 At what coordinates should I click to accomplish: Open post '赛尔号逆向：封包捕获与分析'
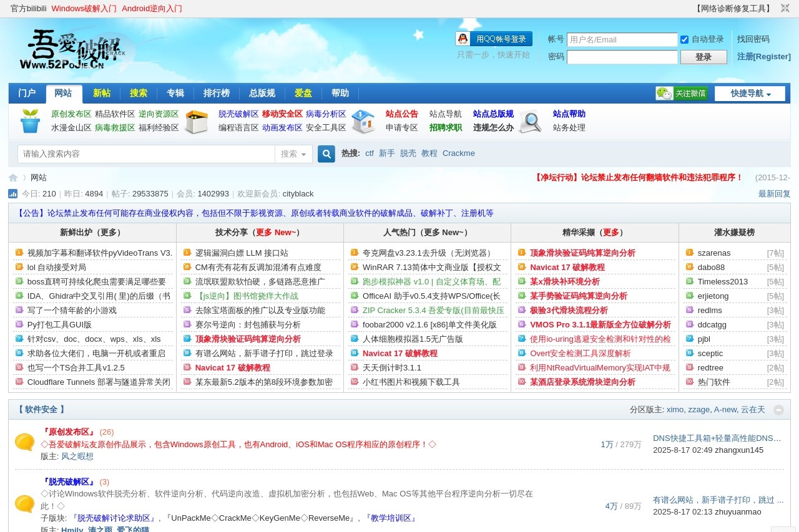pyautogui.click(x=248, y=324)
